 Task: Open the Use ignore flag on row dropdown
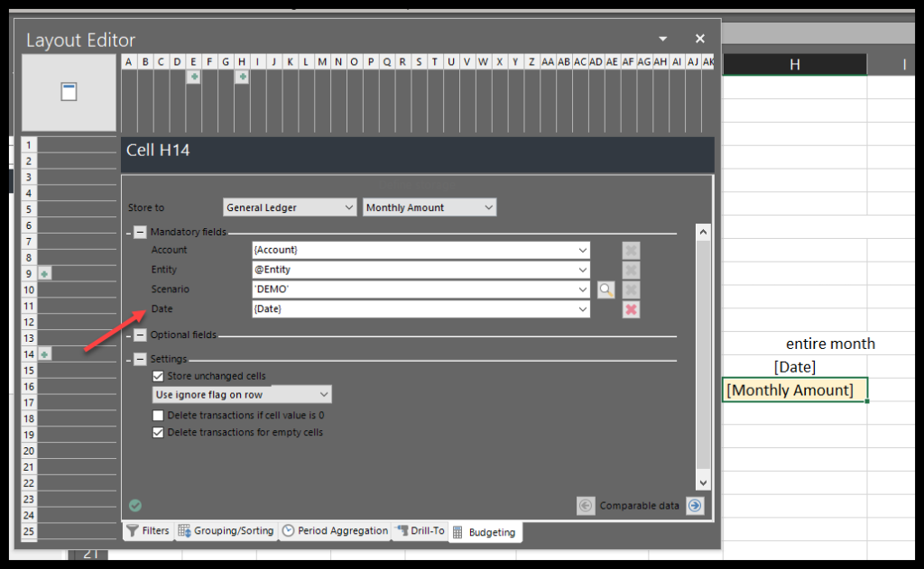click(x=242, y=395)
